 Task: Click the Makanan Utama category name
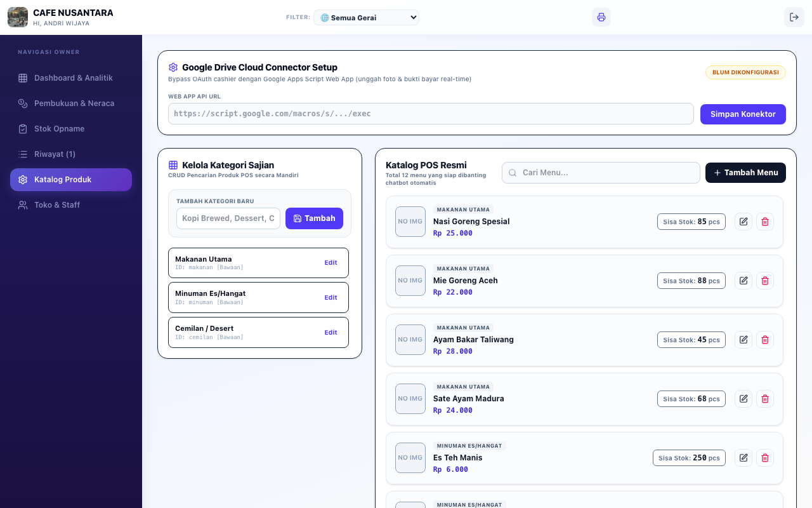204,259
